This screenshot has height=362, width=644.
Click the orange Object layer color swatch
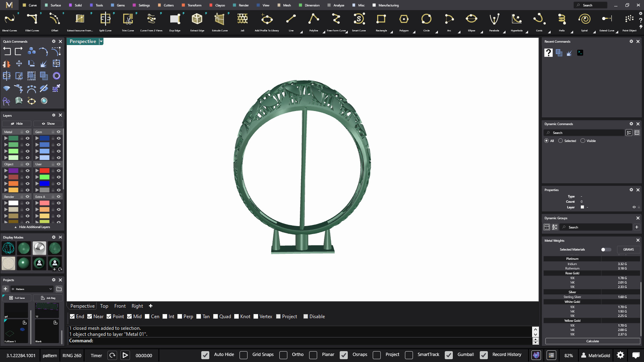(x=14, y=183)
